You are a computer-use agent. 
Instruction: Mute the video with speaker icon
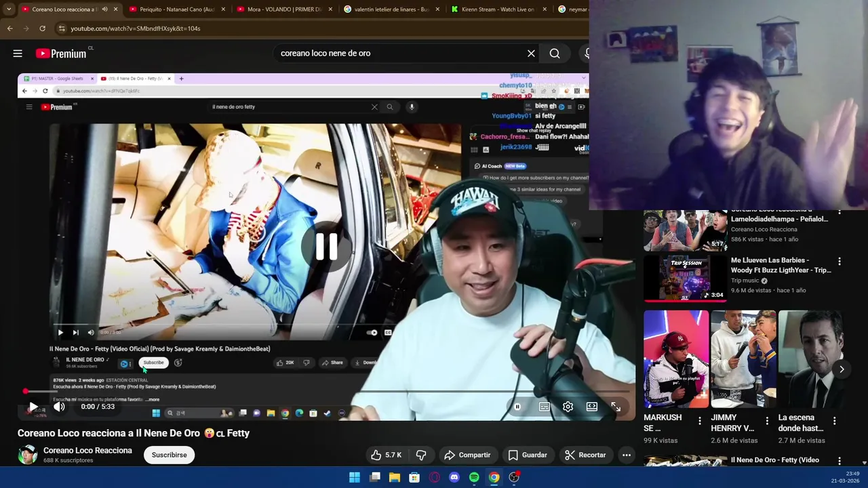coord(60,407)
